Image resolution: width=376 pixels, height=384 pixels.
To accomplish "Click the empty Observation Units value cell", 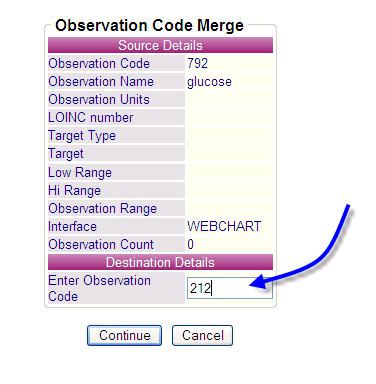I will (230, 99).
